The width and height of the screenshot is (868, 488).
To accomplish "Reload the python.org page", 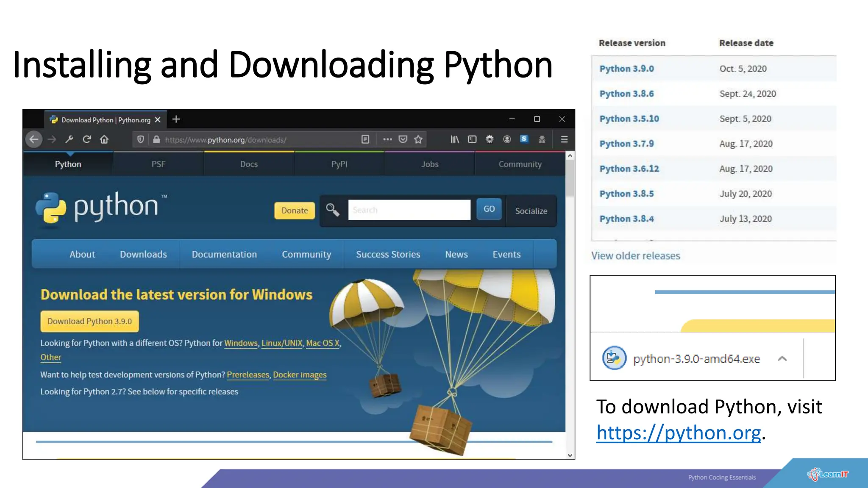I will click(87, 139).
